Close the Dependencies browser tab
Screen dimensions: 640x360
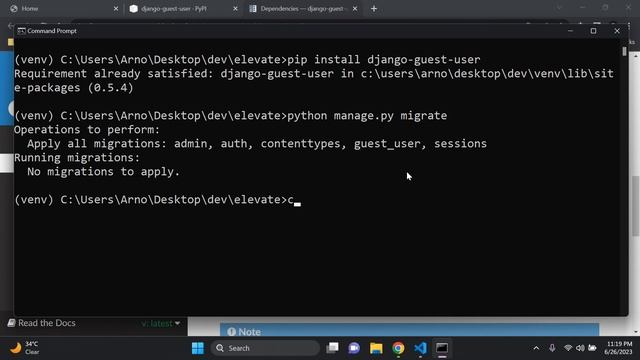[355, 9]
